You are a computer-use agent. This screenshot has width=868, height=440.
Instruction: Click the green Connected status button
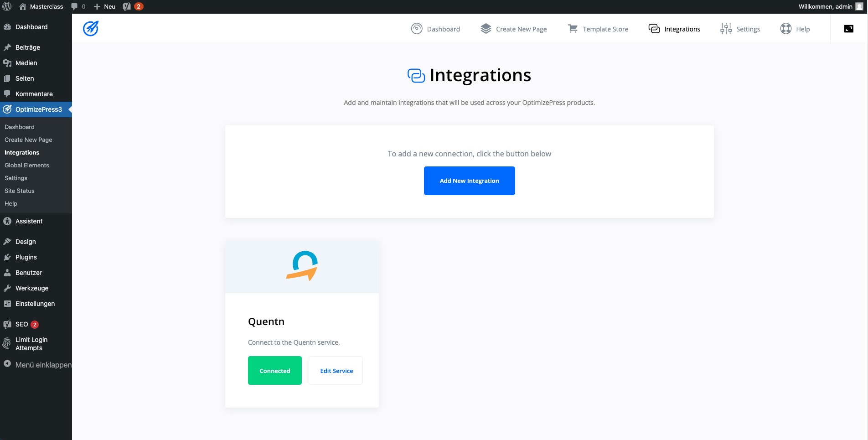point(275,371)
